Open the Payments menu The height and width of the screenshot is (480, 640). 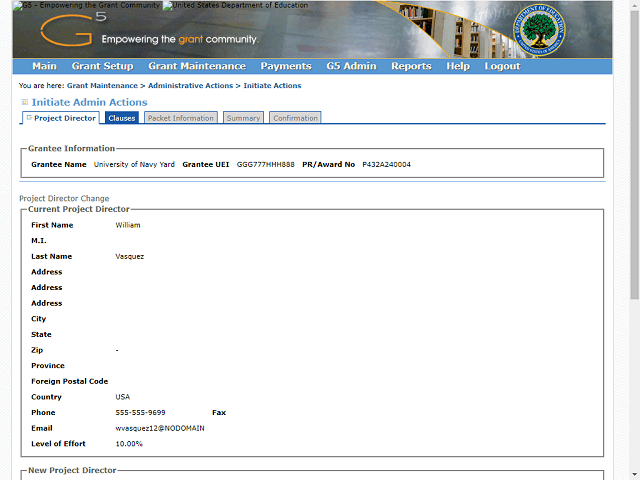pyautogui.click(x=286, y=66)
